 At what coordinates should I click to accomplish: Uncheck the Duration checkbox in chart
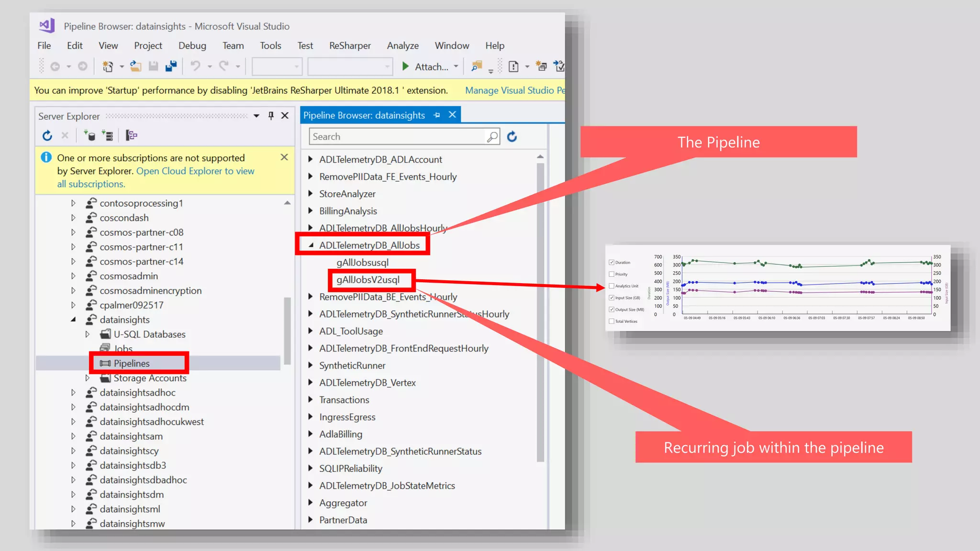(x=612, y=263)
